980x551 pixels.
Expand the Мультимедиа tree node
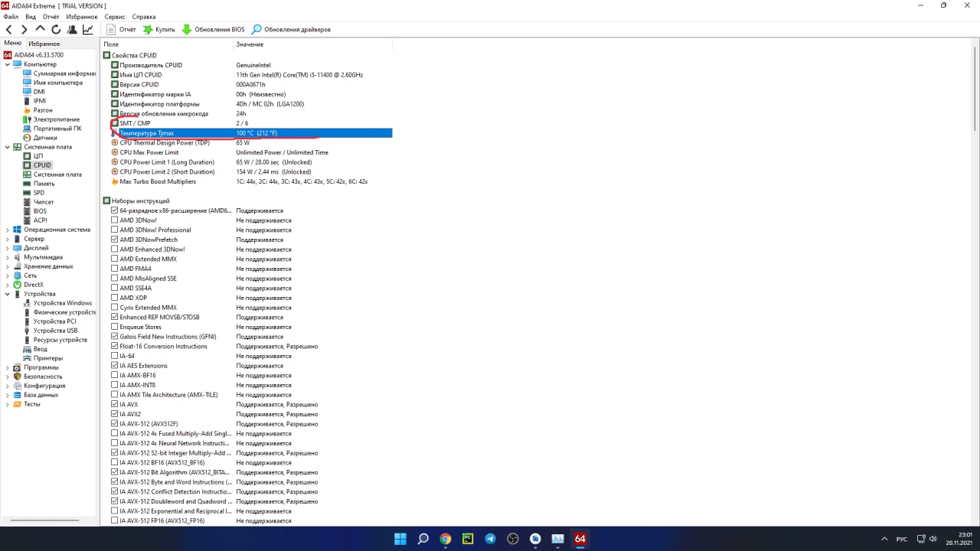[x=8, y=257]
